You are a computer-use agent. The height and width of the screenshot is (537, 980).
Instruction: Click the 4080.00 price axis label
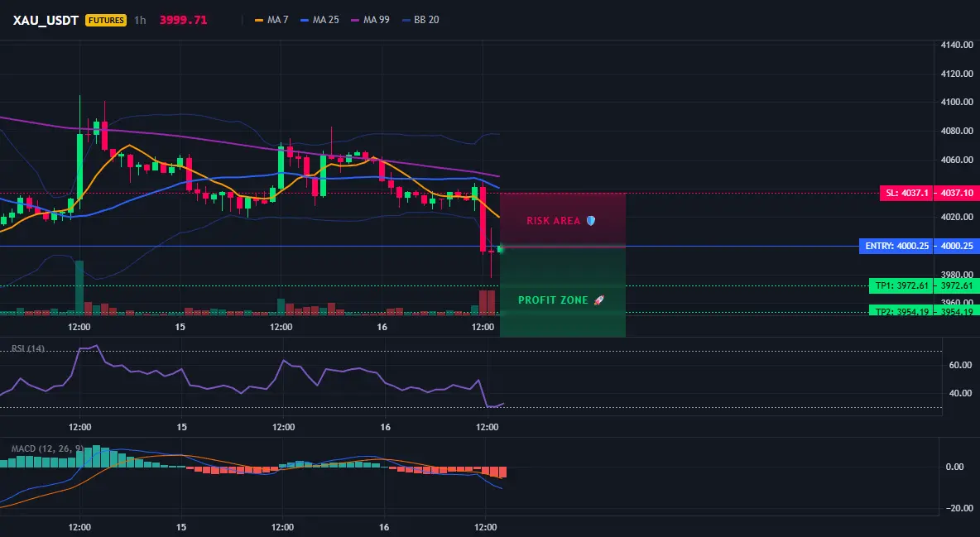click(x=957, y=132)
